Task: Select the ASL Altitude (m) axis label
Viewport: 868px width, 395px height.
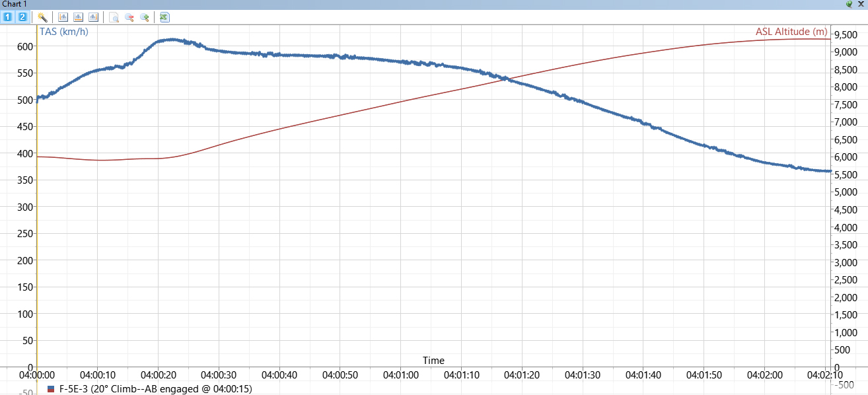Action: tap(791, 32)
